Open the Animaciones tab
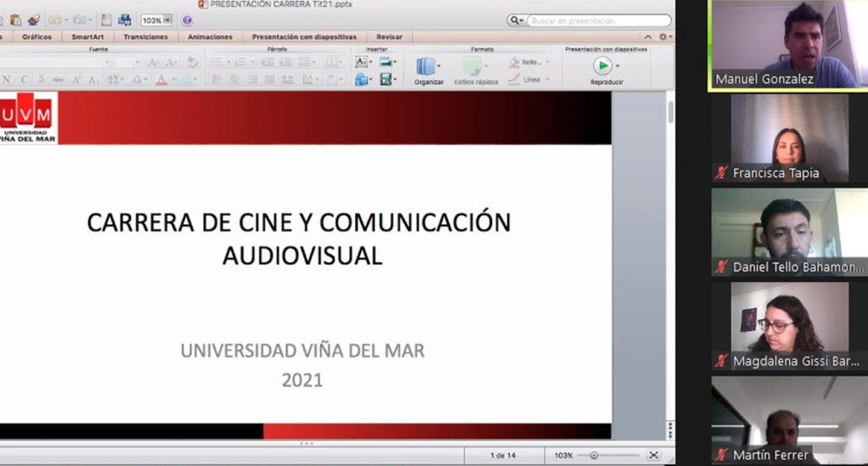 point(210,36)
